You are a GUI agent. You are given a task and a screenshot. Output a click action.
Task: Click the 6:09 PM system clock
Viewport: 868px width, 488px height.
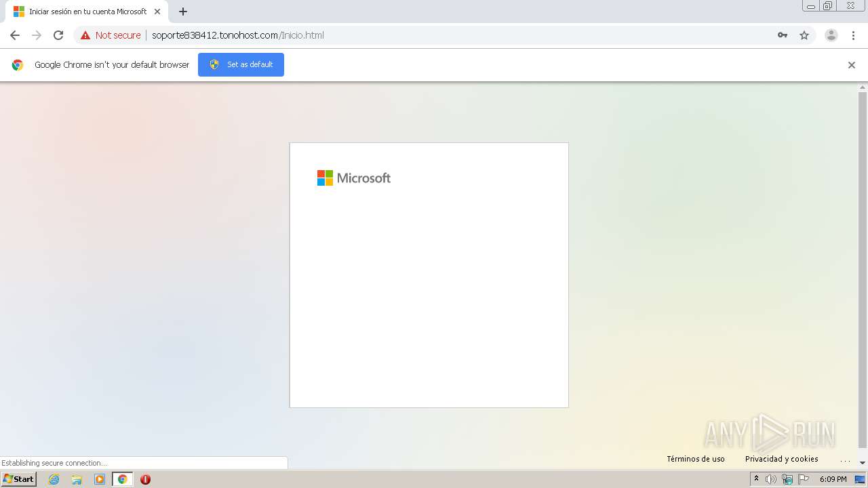tap(833, 479)
